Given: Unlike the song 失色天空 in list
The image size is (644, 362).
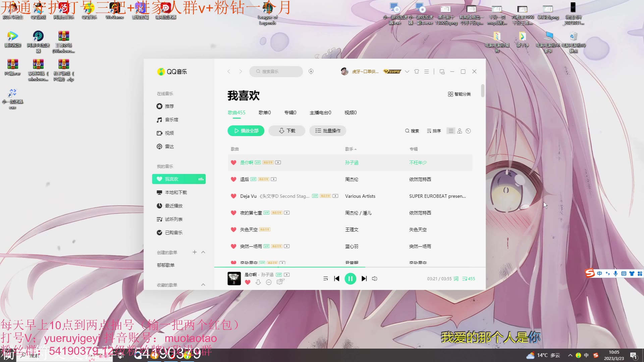Looking at the screenshot, I should pos(233,230).
